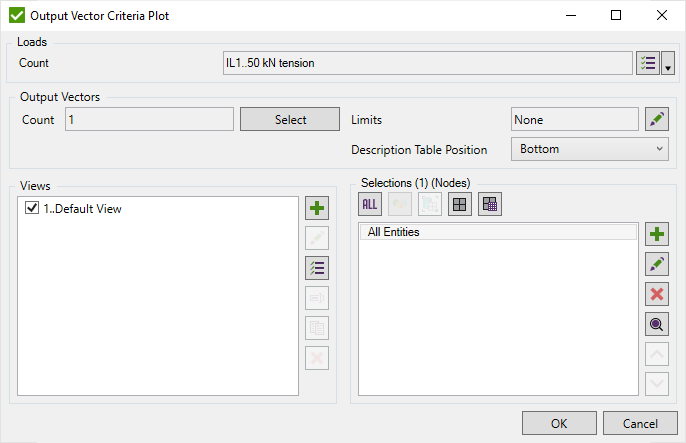Toggle the 1..Default View checkbox
The height and width of the screenshot is (443, 686).
[32, 208]
